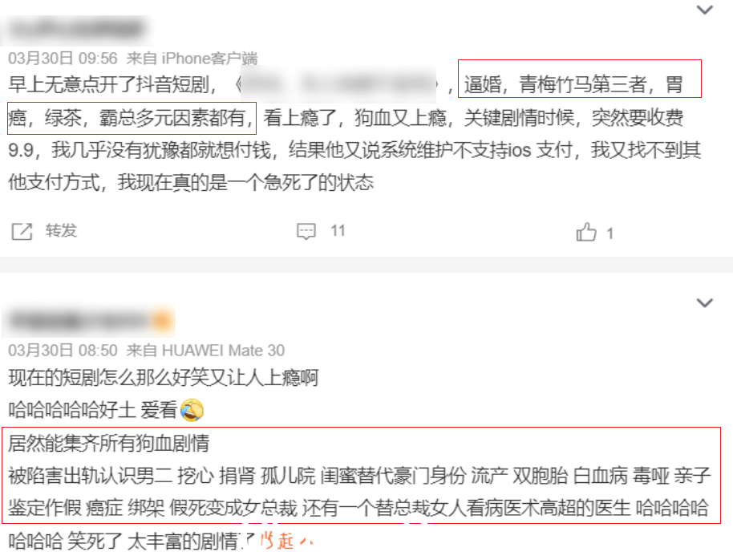Viewport: 733px width, 560px height.
Task: Click the orange watermark text at bottom
Action: tap(286, 542)
